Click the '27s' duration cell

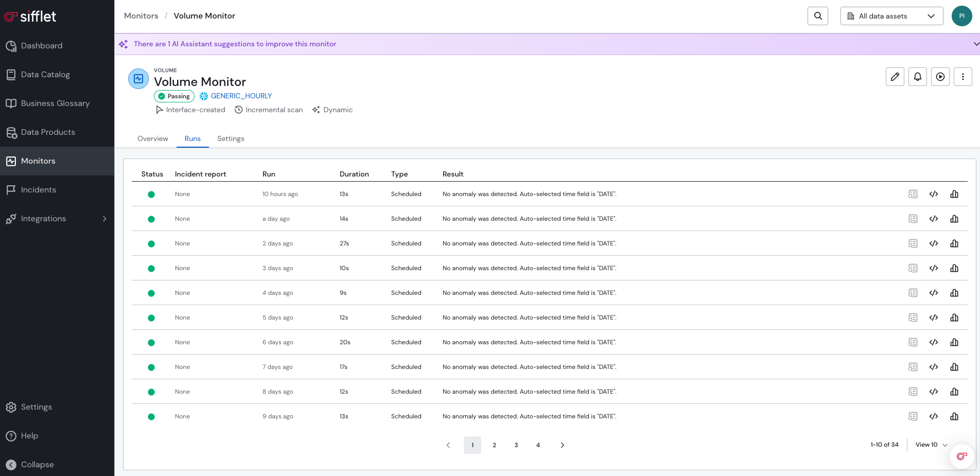coord(344,243)
